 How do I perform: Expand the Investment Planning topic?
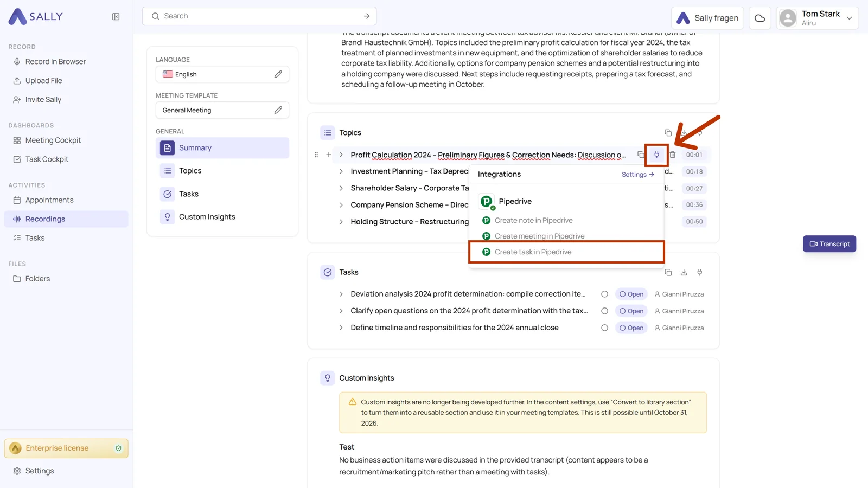(341, 171)
